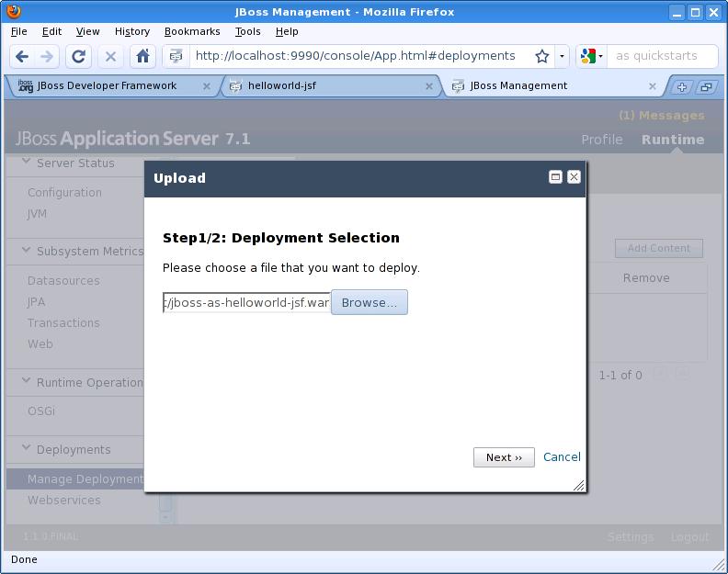Screen dimensions: 728x574
Task: Close the helloworld-jsf tab
Action: point(429,86)
